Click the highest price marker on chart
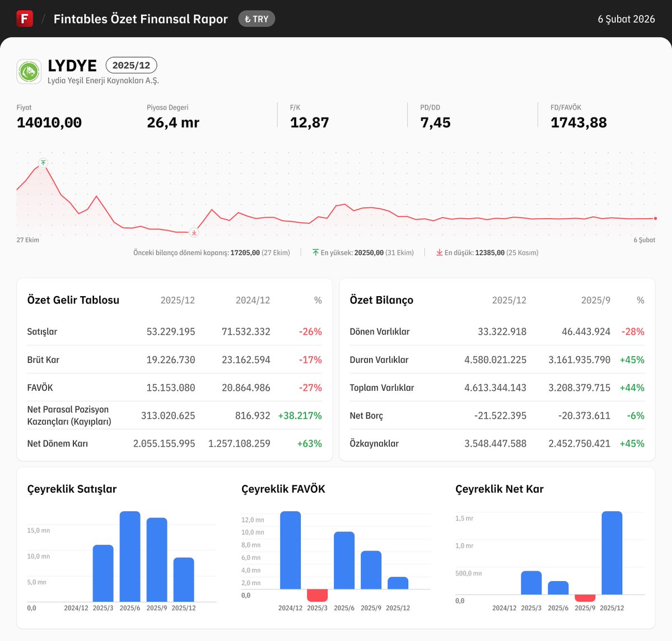This screenshot has width=672, height=641. (x=43, y=163)
